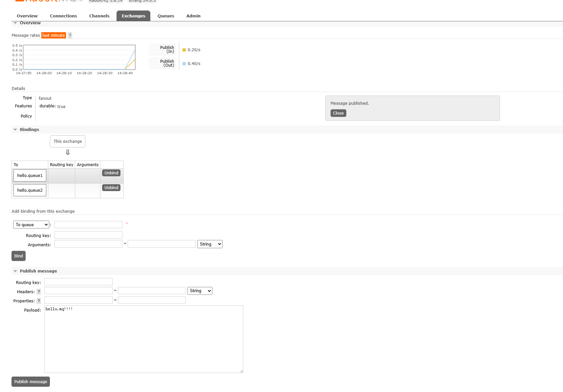Viewport: 563px width, 392px height.
Task: Focus the publish Routing key field
Action: [x=78, y=282]
